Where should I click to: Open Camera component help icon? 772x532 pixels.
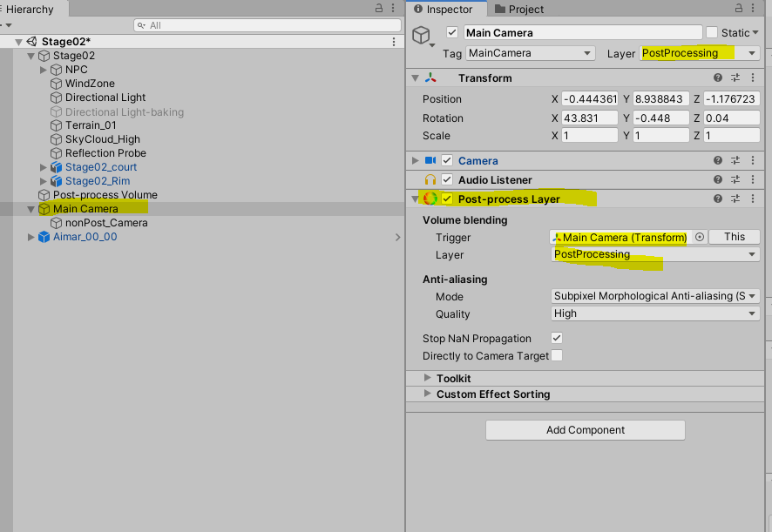click(x=718, y=160)
